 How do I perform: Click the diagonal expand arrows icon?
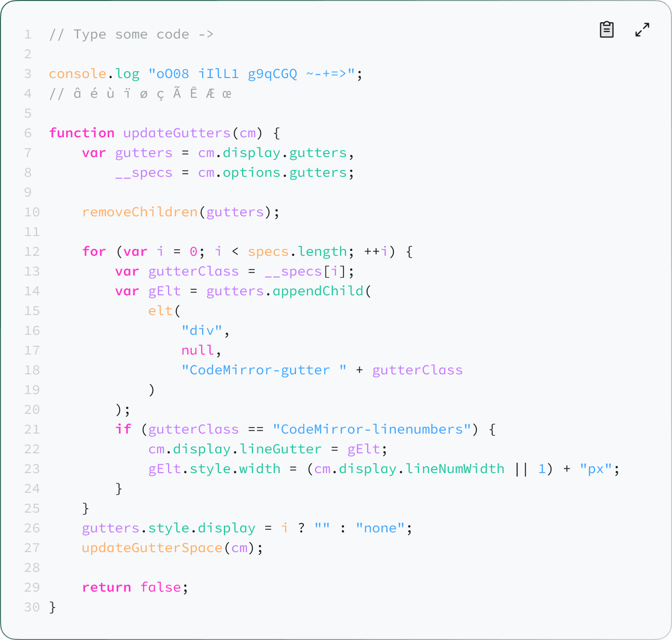point(642,30)
